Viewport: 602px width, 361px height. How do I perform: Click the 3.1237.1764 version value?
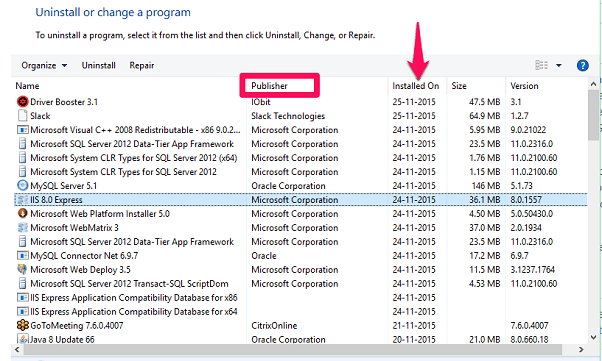coord(533,270)
